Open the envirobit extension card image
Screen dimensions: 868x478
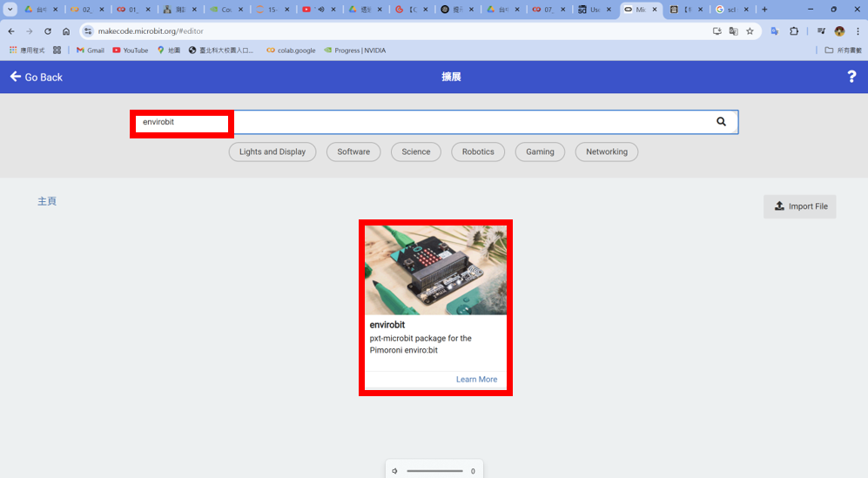coord(435,270)
